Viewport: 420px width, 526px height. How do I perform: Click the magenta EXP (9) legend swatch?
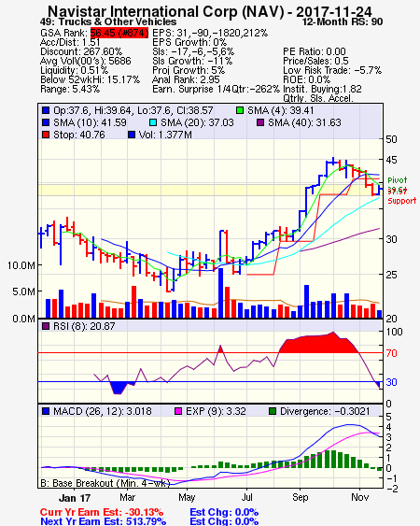point(178,411)
